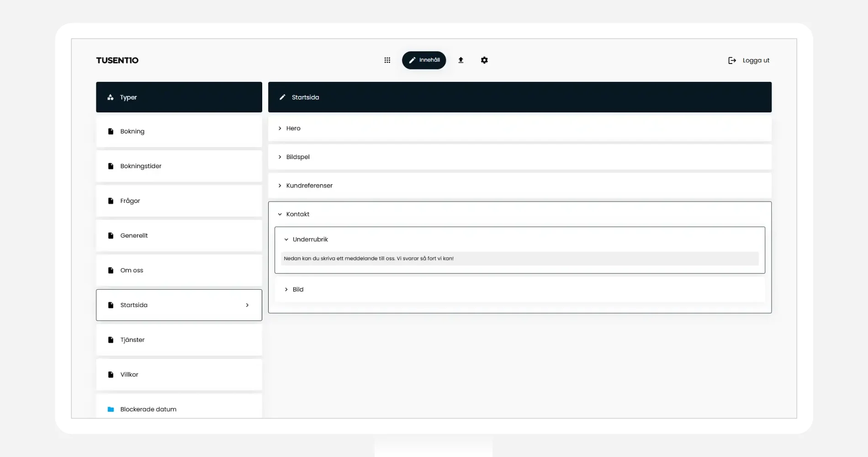Screen dimensions: 868x457
Task: Click the TUSENTIO logo
Action: tap(117, 60)
